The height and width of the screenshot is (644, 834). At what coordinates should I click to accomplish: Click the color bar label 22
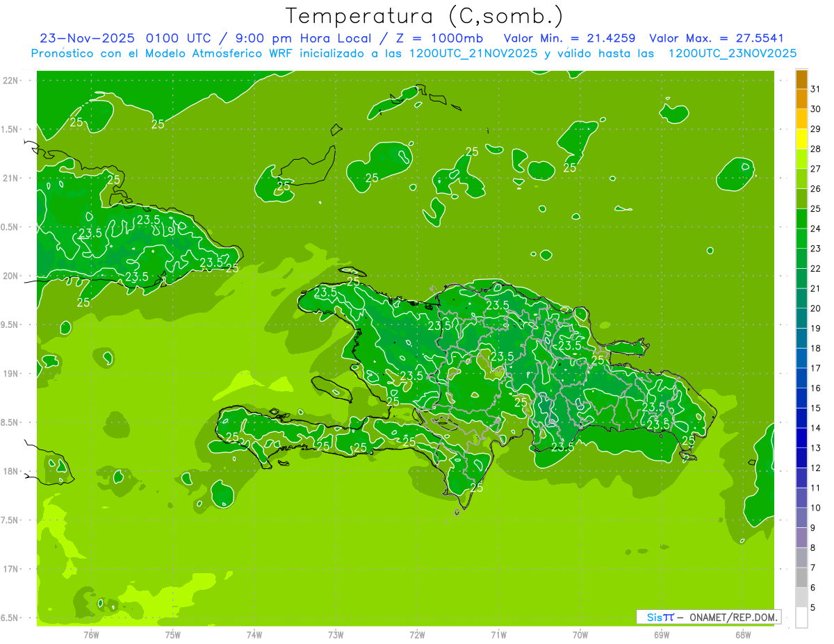coord(815,268)
